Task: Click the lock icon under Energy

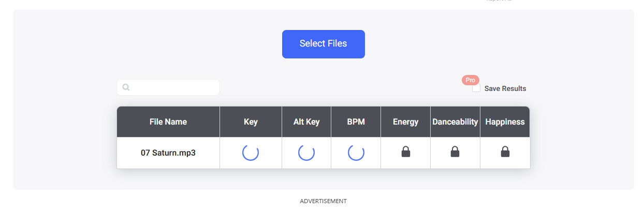Action: click(x=406, y=152)
